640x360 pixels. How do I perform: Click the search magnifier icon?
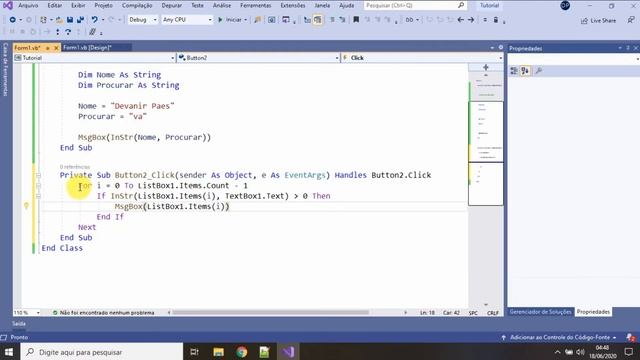[x=461, y=5]
